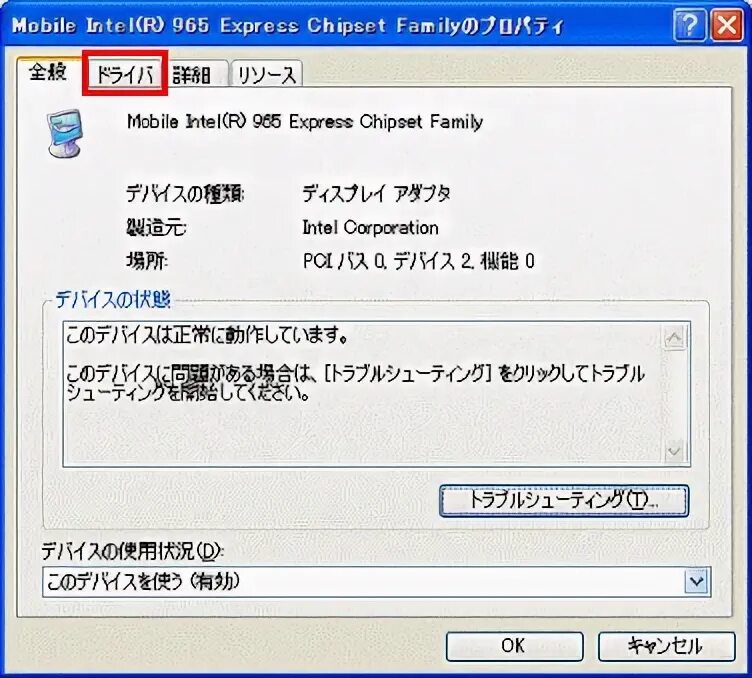Click the ディスプレイ アダプタ device type value

[x=376, y=194]
